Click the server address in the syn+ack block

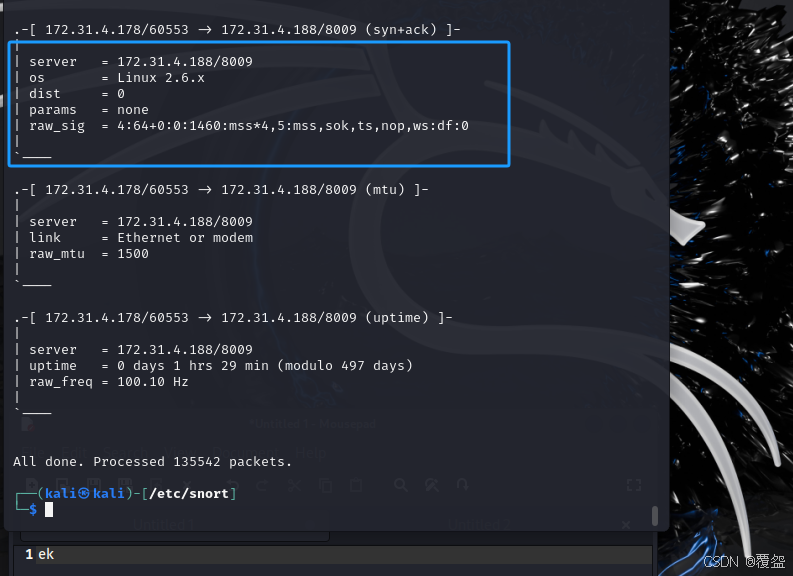(x=185, y=62)
